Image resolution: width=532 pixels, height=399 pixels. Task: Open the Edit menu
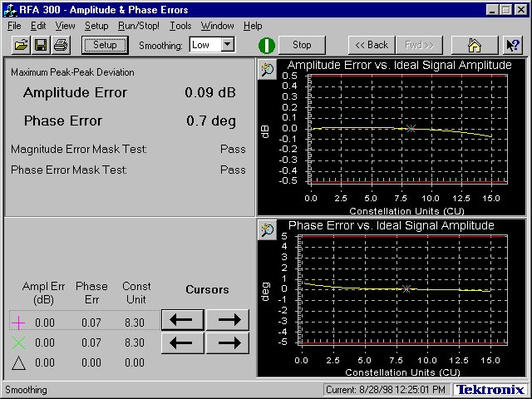pos(38,26)
